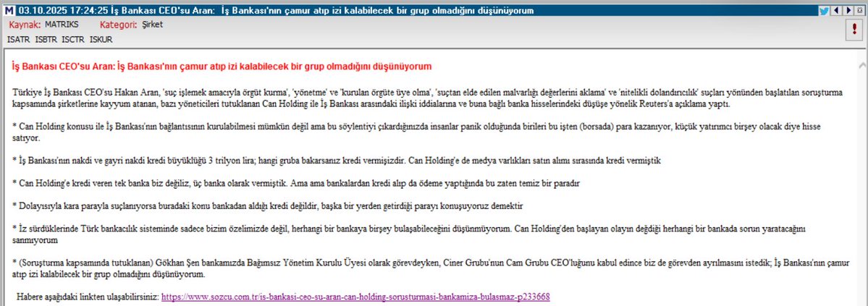Click the red exclamation mark button
The height and width of the screenshot is (306, 868).
856,31
